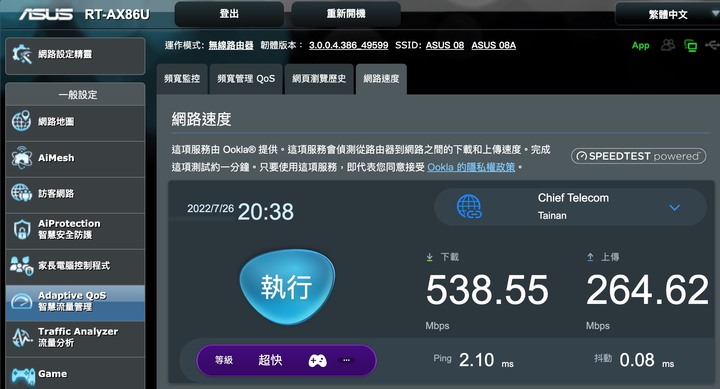
Task: Open the 網路設定精靈 setup wizard icon
Action: coord(21,54)
